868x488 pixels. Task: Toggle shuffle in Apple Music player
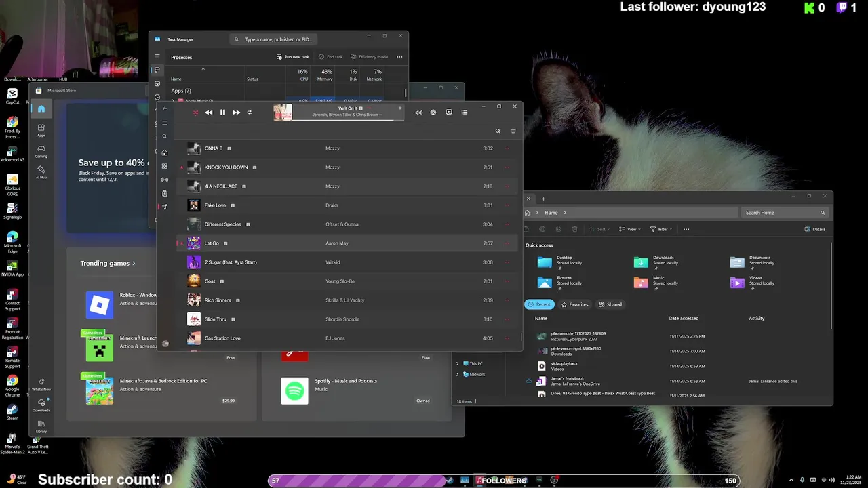[x=195, y=113]
